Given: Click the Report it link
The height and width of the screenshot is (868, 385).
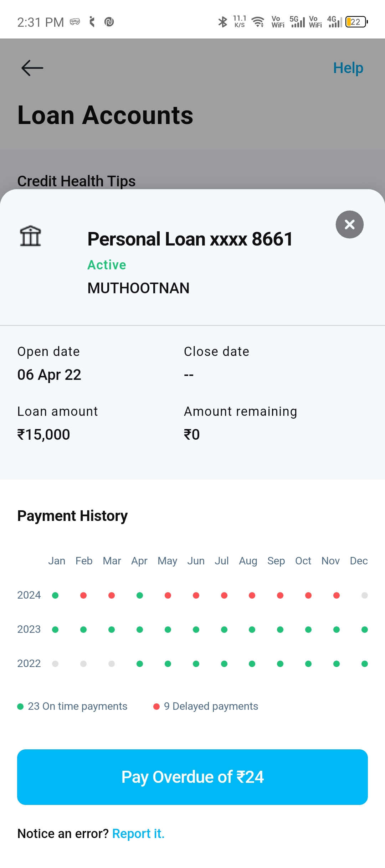Looking at the screenshot, I should (x=138, y=833).
